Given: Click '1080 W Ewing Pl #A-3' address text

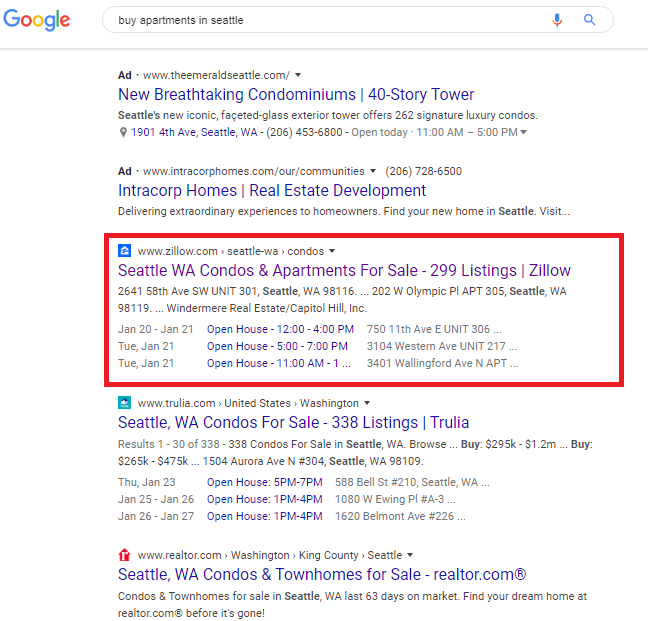Looking at the screenshot, I should (395, 499).
